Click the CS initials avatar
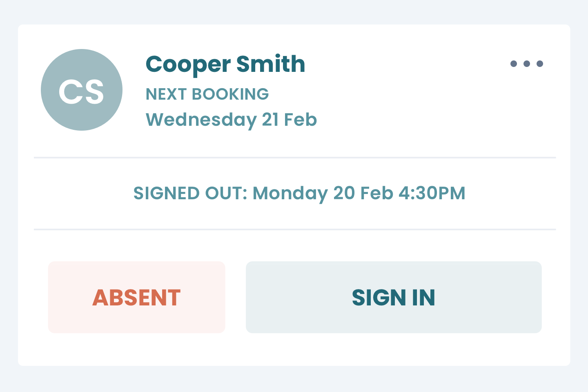 (82, 90)
